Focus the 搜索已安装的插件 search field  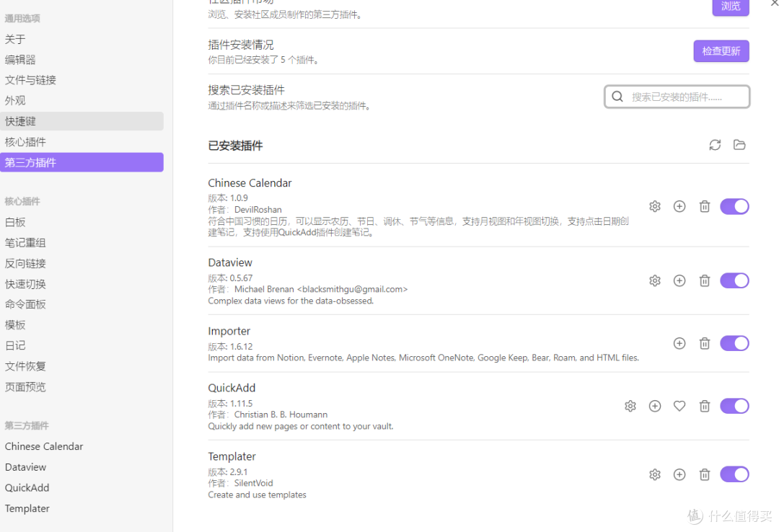click(x=677, y=97)
